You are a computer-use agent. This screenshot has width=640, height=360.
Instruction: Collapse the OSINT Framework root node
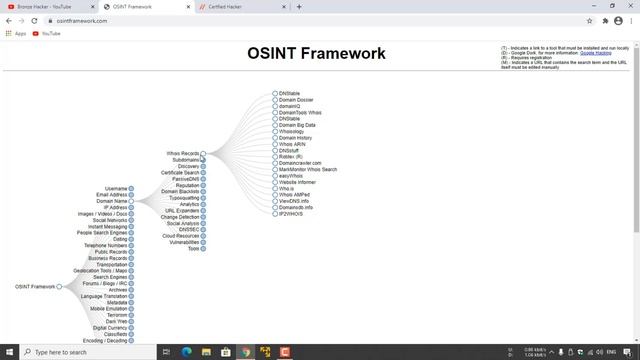click(x=59, y=287)
